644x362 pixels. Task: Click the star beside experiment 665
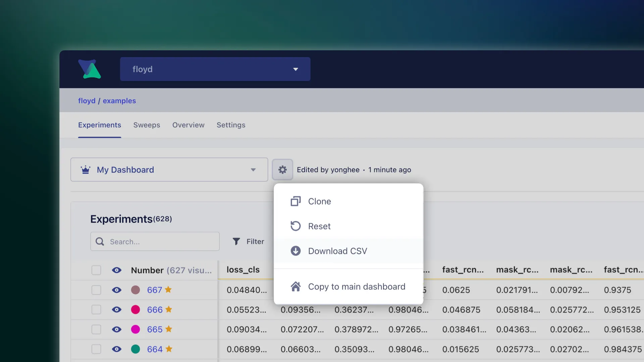pos(169,329)
